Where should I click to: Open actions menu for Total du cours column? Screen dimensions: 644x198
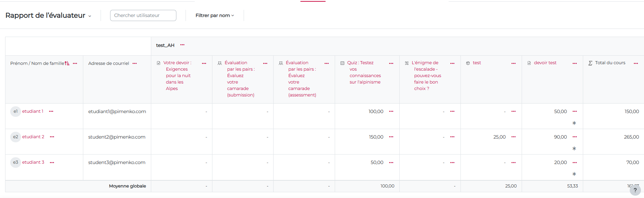(636, 64)
